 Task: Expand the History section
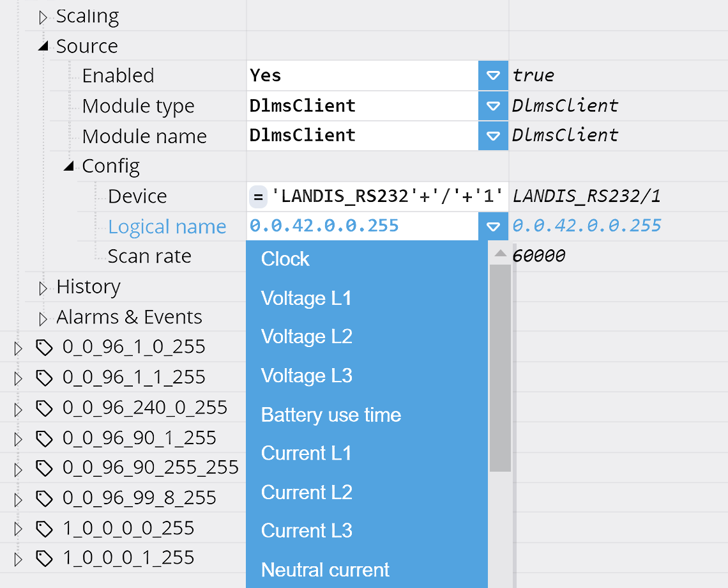[42, 286]
